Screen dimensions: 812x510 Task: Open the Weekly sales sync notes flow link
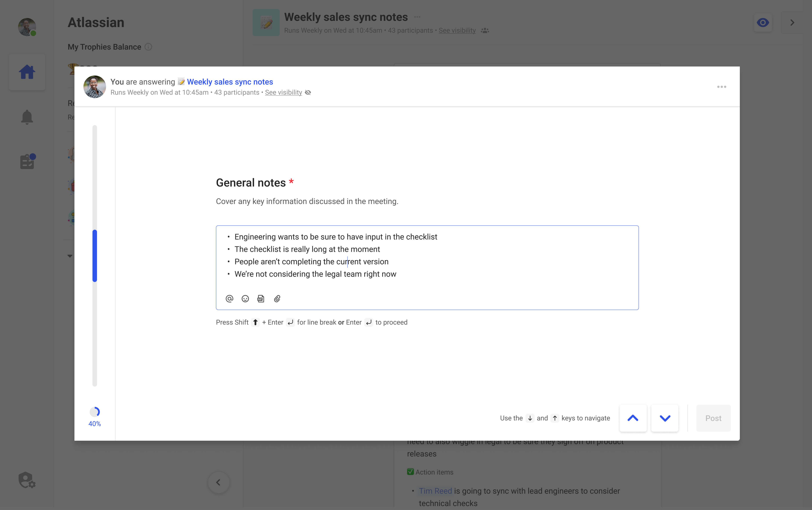point(230,82)
